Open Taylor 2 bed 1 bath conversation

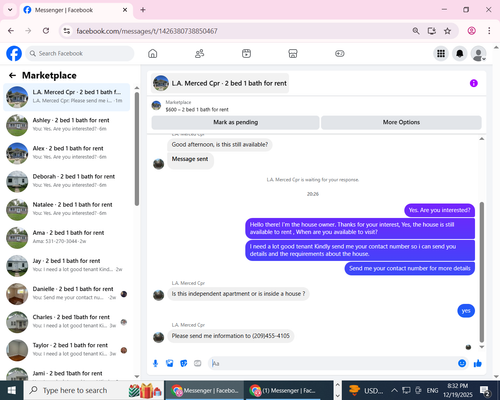(x=67, y=350)
